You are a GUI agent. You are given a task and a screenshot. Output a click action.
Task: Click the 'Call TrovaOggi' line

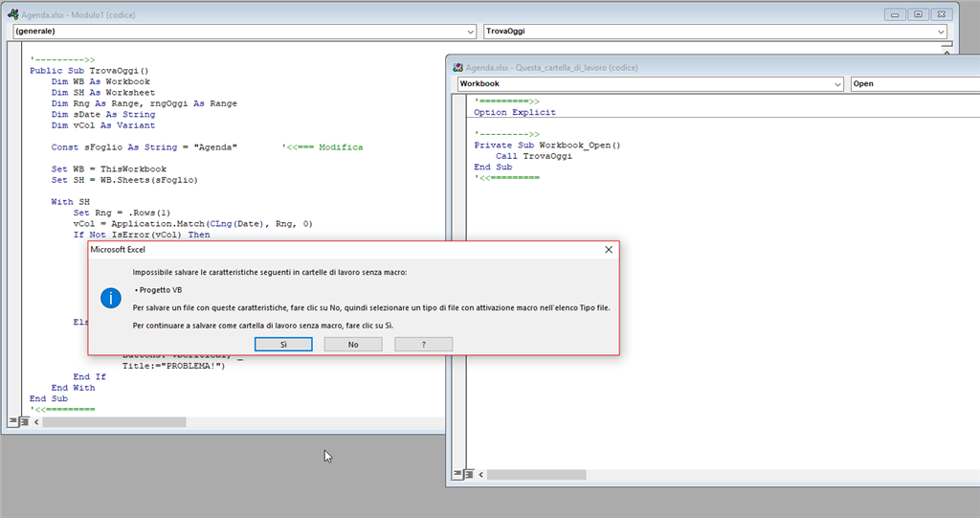[x=534, y=156]
